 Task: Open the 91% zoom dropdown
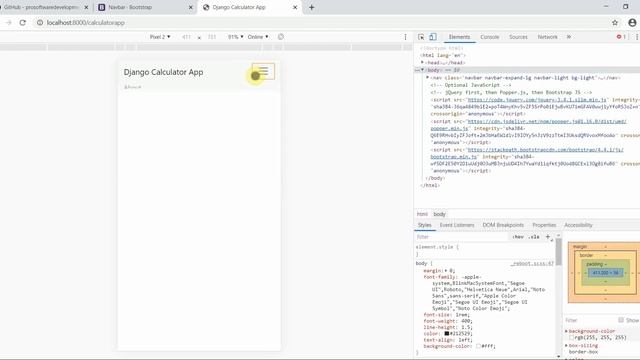[x=236, y=37]
